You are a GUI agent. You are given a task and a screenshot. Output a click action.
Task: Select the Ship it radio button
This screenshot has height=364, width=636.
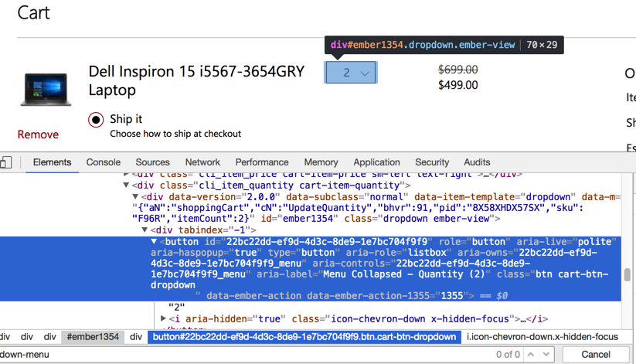click(x=96, y=120)
